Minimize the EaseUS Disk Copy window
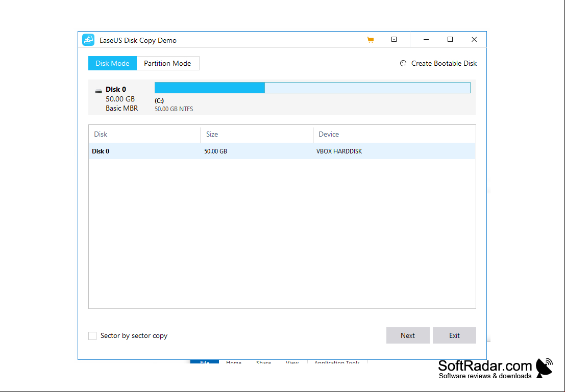Viewport: 565px width, 392px height. coord(426,40)
